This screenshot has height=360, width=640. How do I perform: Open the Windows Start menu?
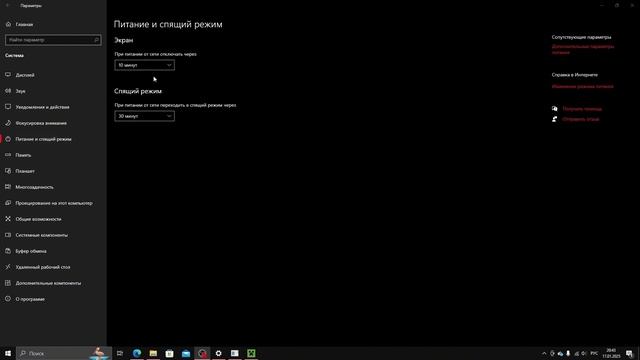point(8,353)
